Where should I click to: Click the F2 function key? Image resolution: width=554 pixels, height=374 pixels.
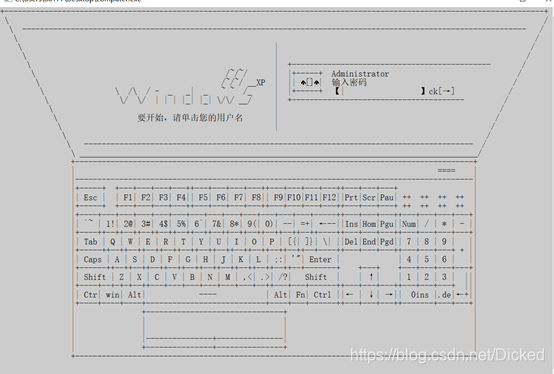pos(145,197)
